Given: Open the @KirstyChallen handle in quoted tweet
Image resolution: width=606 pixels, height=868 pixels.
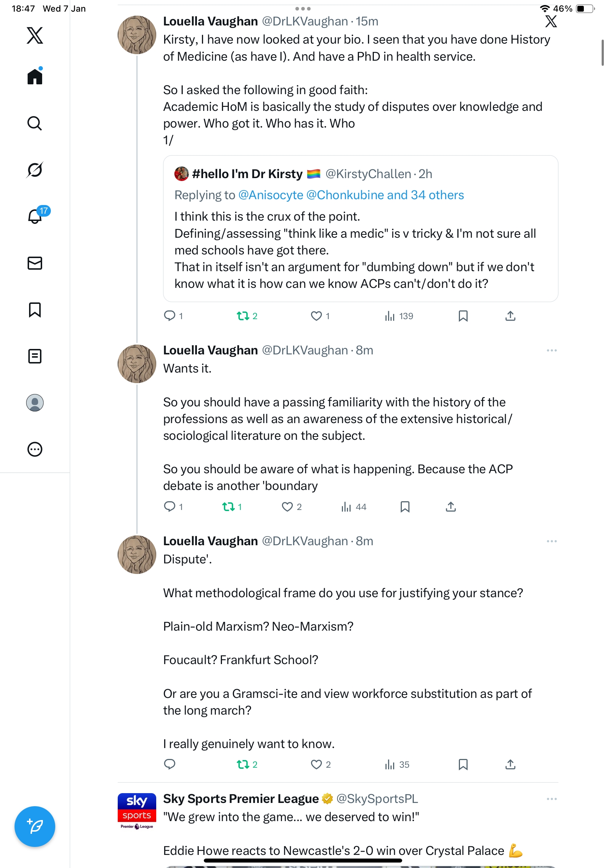Looking at the screenshot, I should tap(368, 174).
